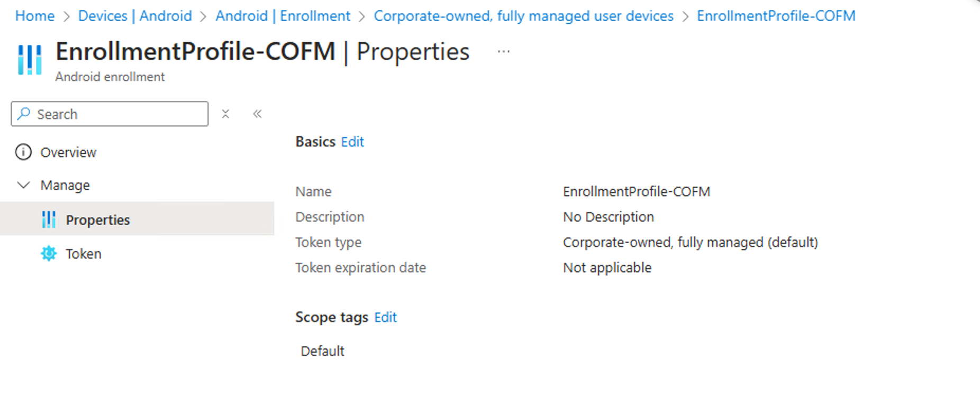Edit the Basics section
This screenshot has width=980, height=405.
click(352, 142)
